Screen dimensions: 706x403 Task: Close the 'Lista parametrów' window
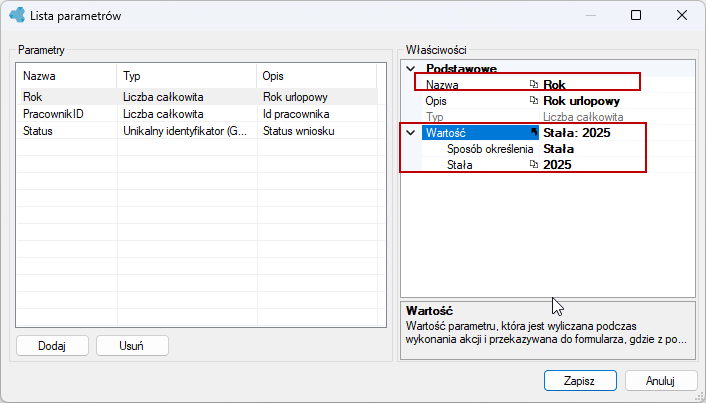tap(682, 15)
